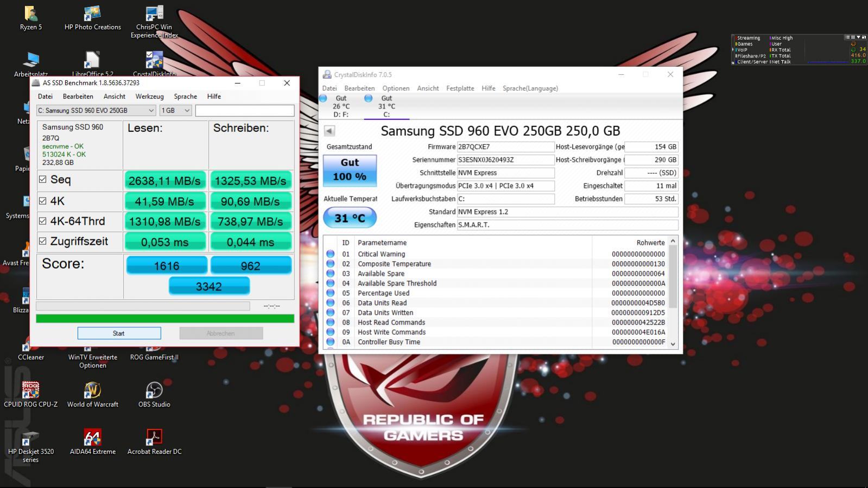
Task: Click scroll up arrow in SMART list
Action: pyautogui.click(x=673, y=241)
